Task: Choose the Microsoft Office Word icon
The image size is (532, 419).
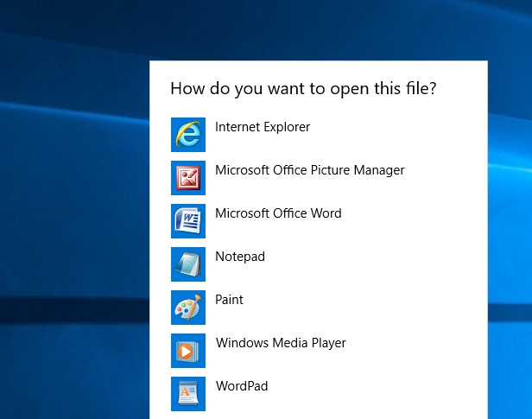Action: [188, 221]
